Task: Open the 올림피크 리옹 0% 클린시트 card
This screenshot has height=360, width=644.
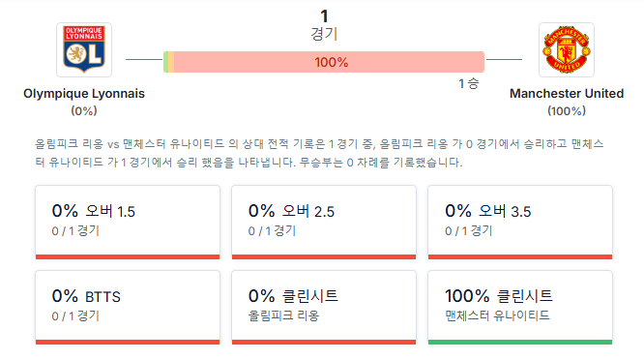Action: 324,308
